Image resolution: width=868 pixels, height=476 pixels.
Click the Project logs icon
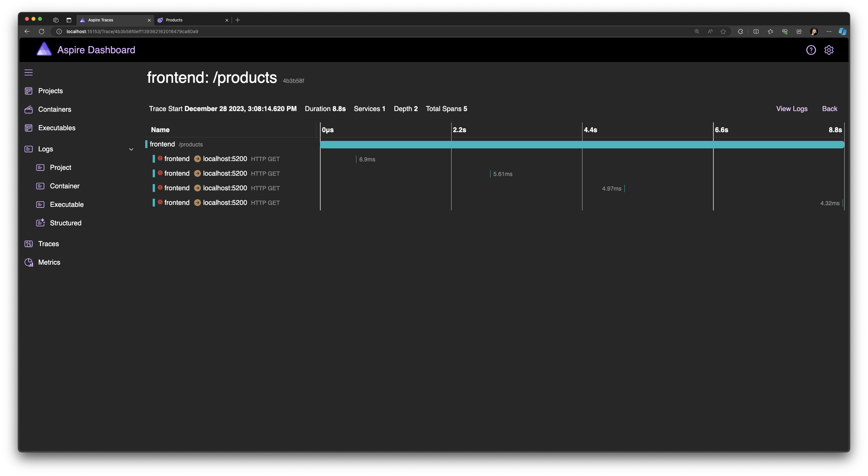coord(40,168)
